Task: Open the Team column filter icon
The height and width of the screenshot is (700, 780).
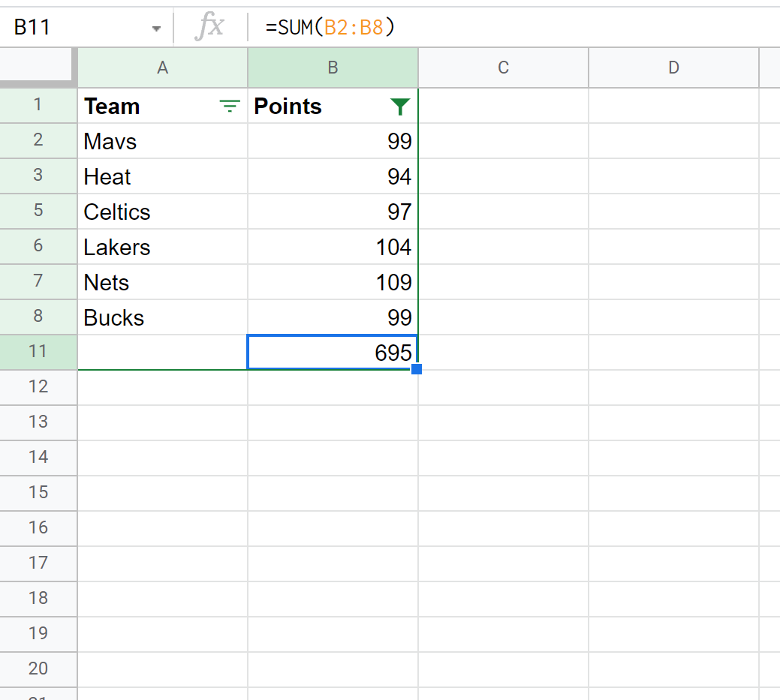Action: tap(229, 107)
